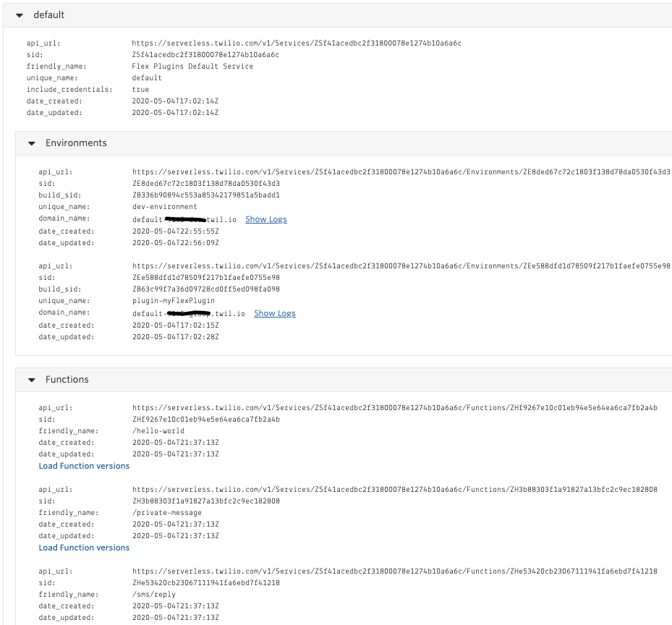Select the dev-environment api_url
The height and width of the screenshot is (625, 672).
401,171
